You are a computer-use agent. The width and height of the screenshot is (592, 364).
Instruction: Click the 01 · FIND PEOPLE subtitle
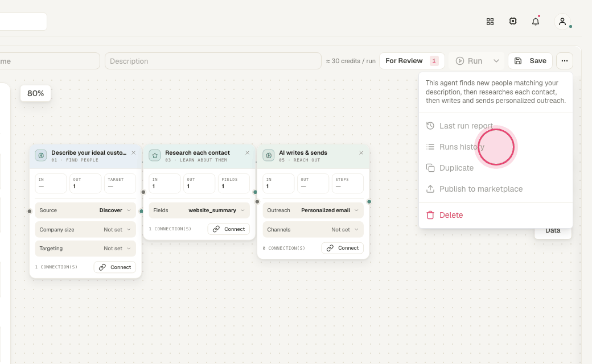75,160
